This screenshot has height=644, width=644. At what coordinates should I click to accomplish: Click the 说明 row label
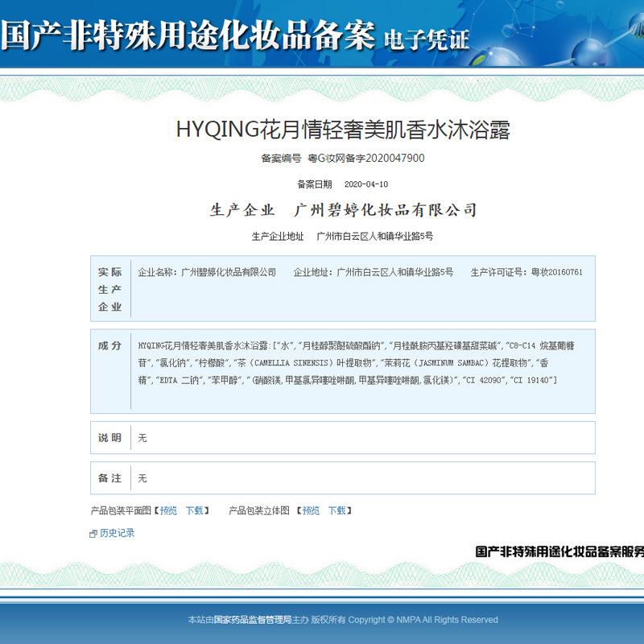110,438
